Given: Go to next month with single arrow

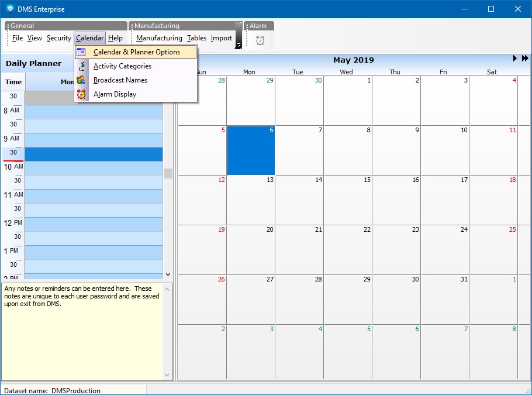Looking at the screenshot, I should [515, 59].
